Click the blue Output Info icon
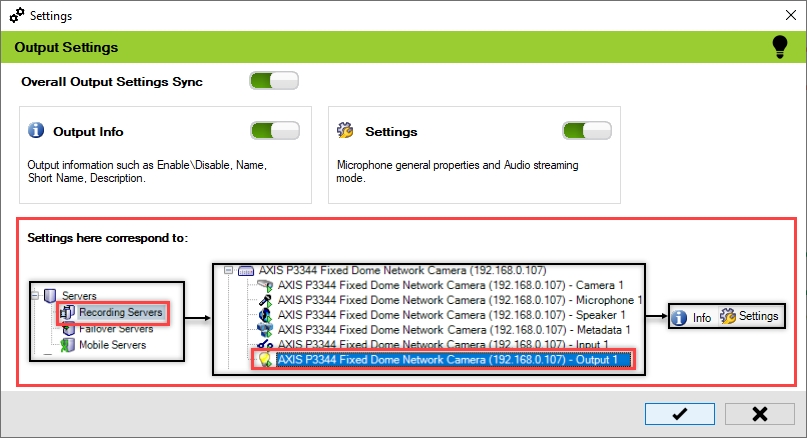807x438 pixels. coord(37,131)
